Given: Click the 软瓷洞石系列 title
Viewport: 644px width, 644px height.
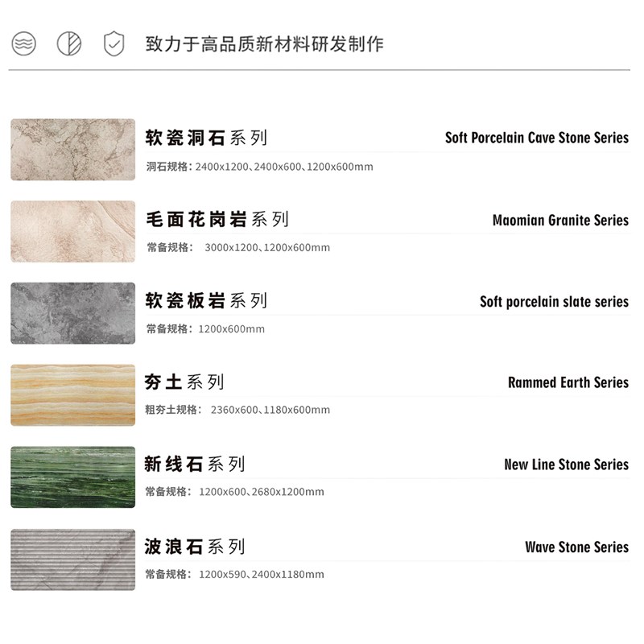Looking at the screenshot, I should pos(206,138).
